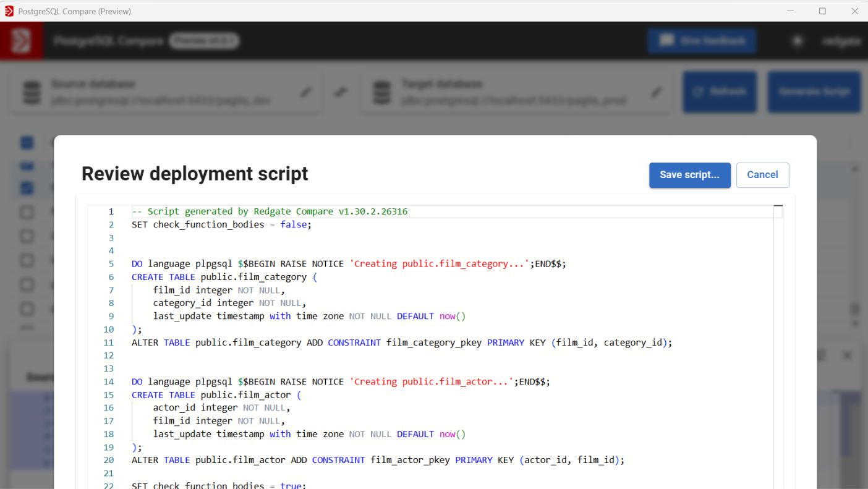The height and width of the screenshot is (489, 868).
Task: Click the blurred Generate Script button
Action: tap(814, 91)
